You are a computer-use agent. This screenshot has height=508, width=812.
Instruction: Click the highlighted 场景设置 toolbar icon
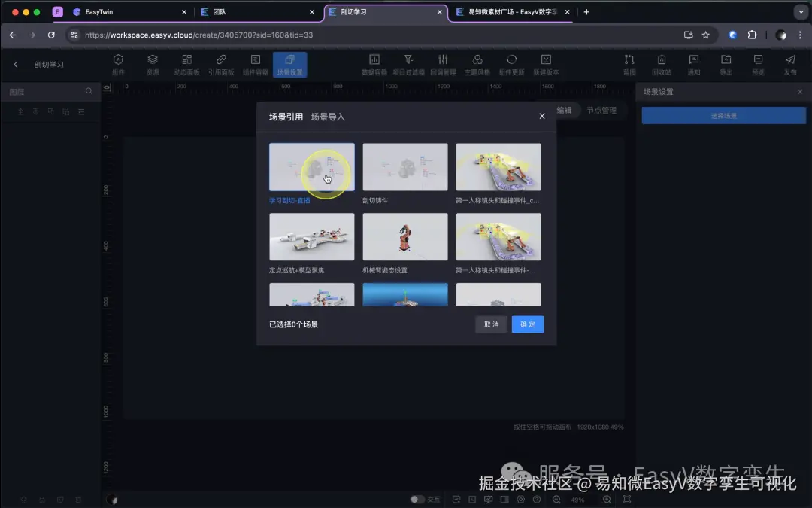click(x=289, y=64)
